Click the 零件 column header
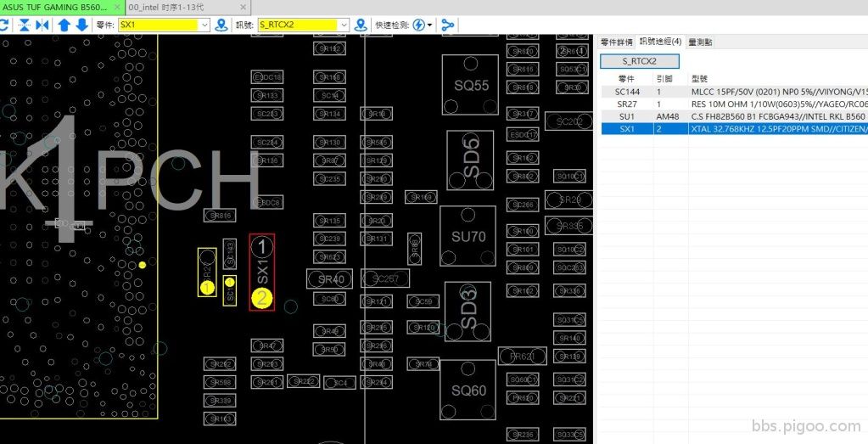This screenshot has width=868, height=444. (627, 79)
